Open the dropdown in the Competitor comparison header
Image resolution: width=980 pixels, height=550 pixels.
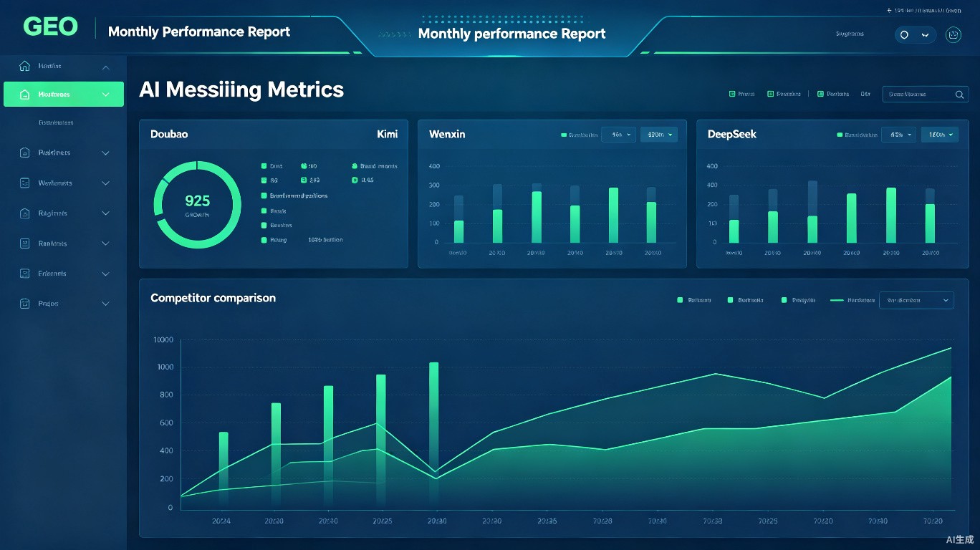tap(916, 300)
